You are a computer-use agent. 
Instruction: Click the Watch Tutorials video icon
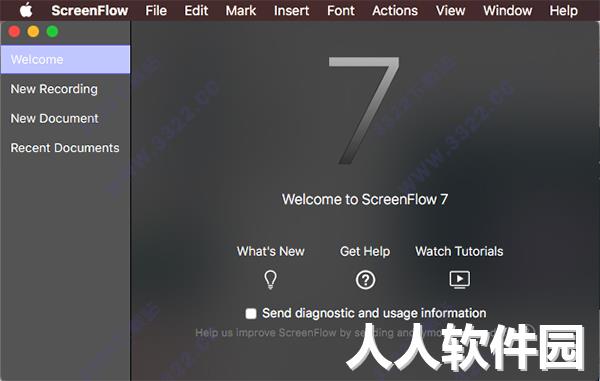pos(460,280)
